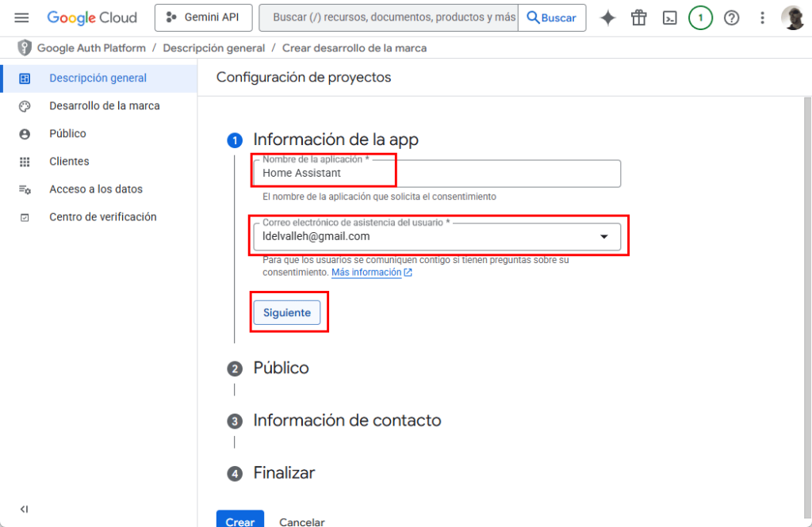The image size is (812, 527).
Task: Go to Desarrollo de la marca
Action: coord(104,105)
